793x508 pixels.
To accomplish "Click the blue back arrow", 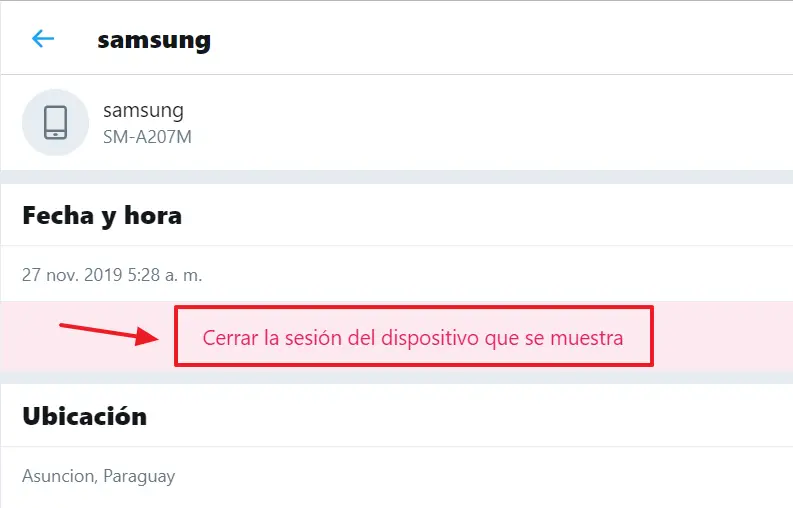I will coord(43,39).
